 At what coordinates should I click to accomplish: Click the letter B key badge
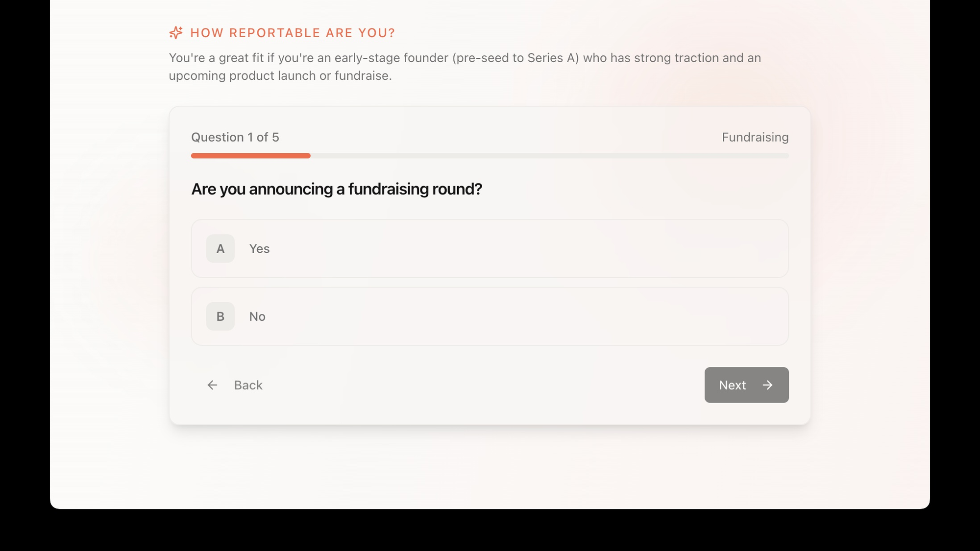coord(220,316)
